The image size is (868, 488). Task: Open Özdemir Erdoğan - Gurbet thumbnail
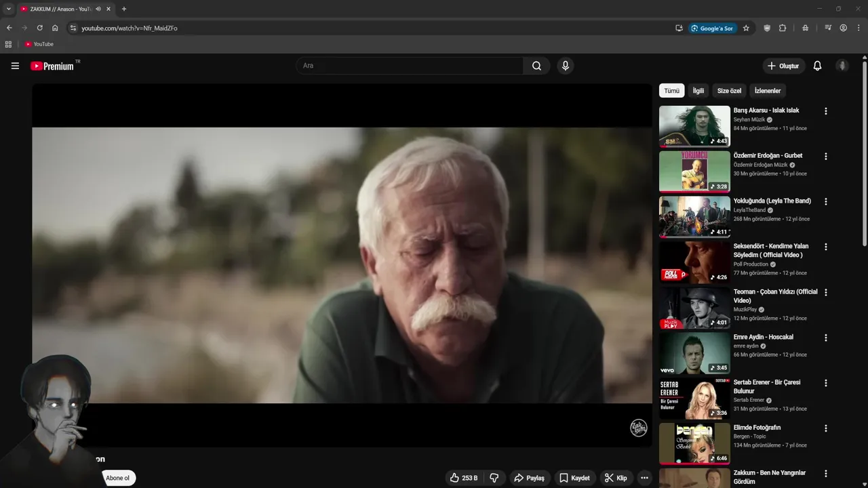(x=694, y=171)
